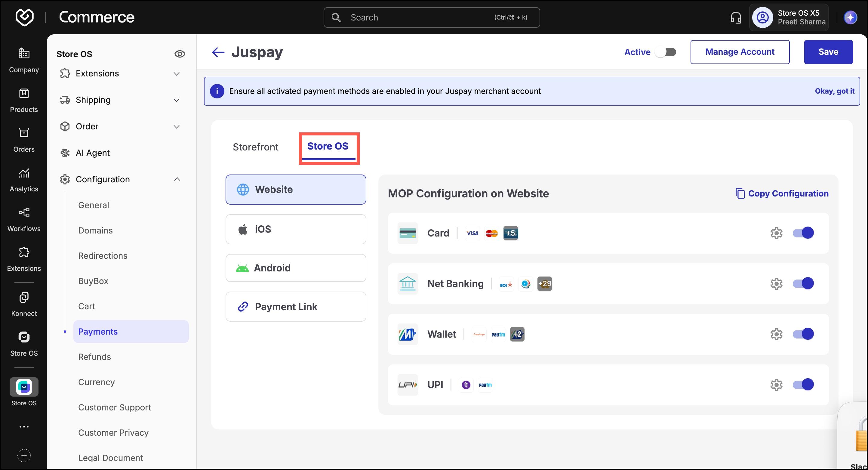
Task: Click the user profile avatar icon
Action: tap(763, 17)
